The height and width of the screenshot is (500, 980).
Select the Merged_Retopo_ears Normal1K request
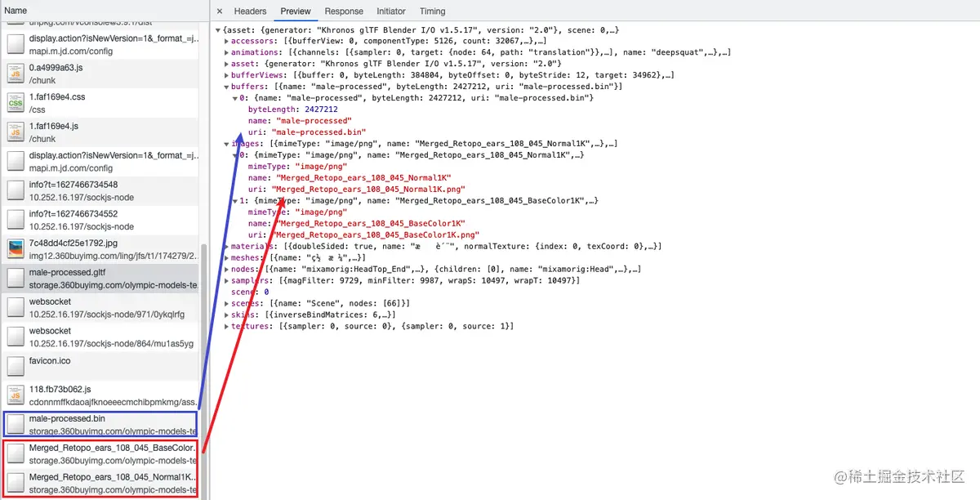pos(100,483)
